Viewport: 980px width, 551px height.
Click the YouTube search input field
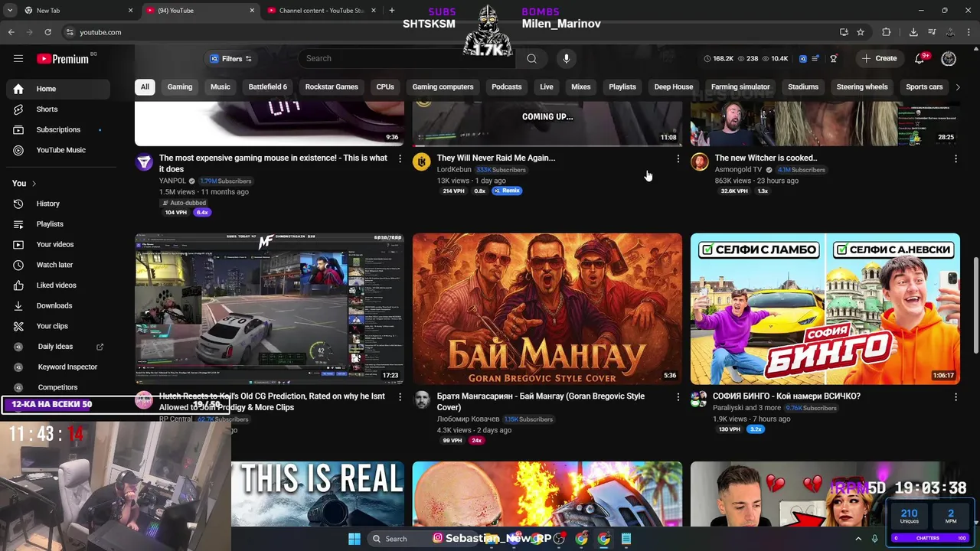point(406,58)
